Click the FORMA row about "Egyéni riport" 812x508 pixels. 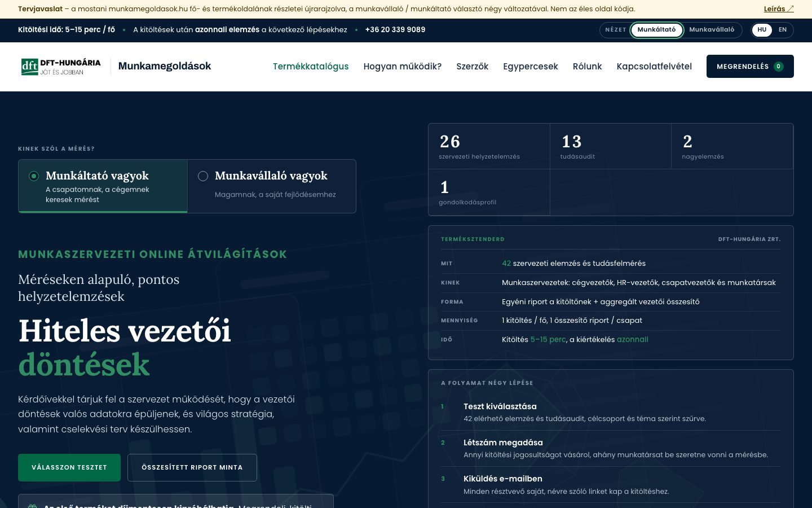pos(611,302)
